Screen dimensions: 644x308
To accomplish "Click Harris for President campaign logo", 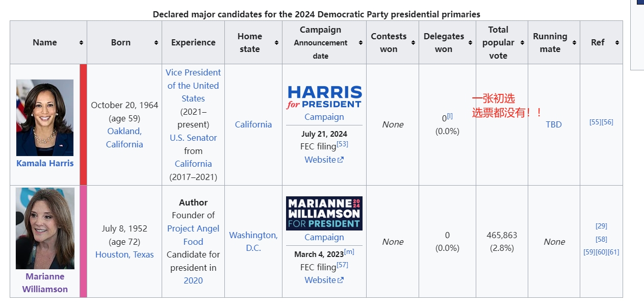I will tap(324, 97).
